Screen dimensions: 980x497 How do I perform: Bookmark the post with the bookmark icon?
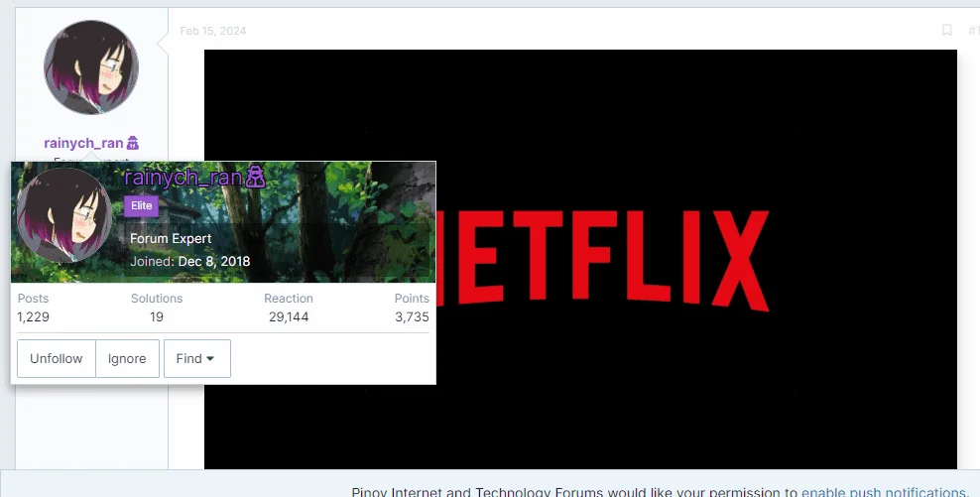coord(947,30)
